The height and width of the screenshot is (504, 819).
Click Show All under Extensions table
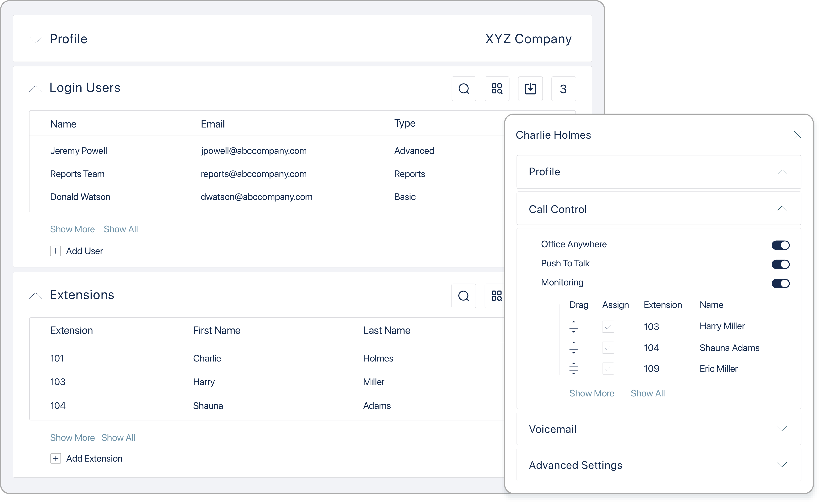[x=118, y=438]
